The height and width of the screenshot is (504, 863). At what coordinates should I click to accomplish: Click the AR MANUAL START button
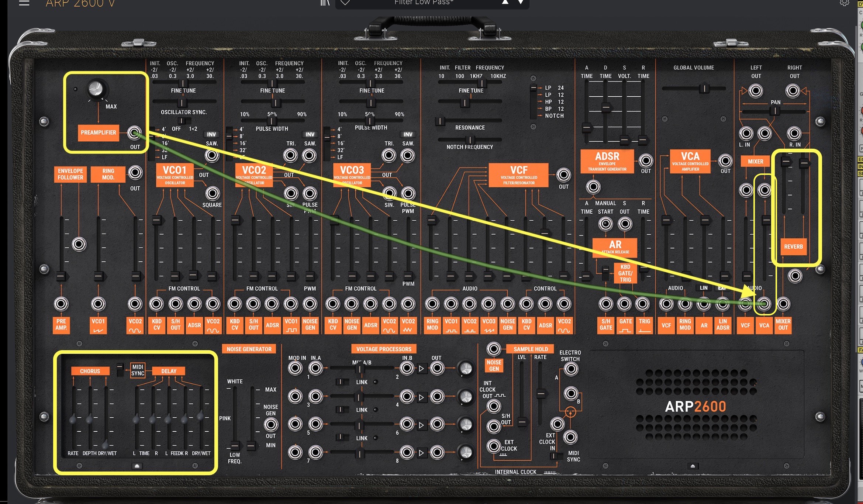click(605, 224)
